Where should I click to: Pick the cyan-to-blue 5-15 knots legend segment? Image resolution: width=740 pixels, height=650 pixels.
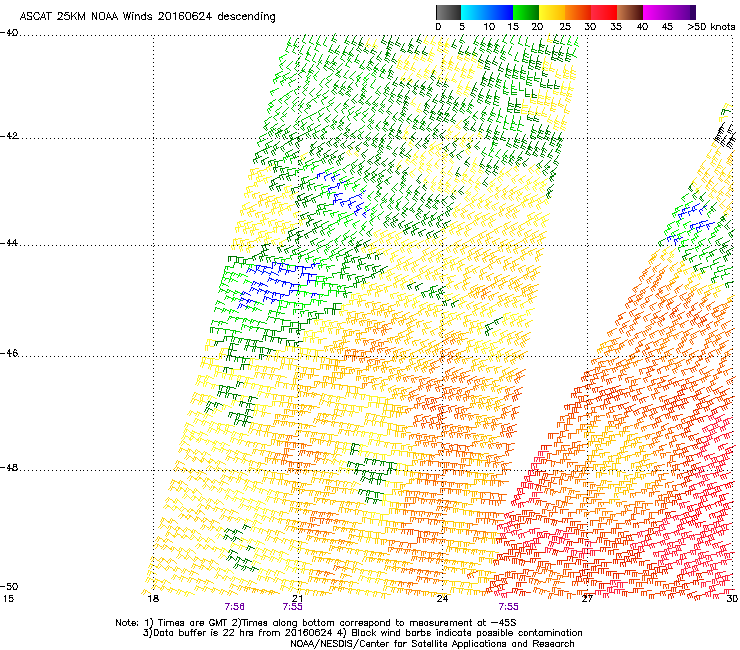pos(487,12)
